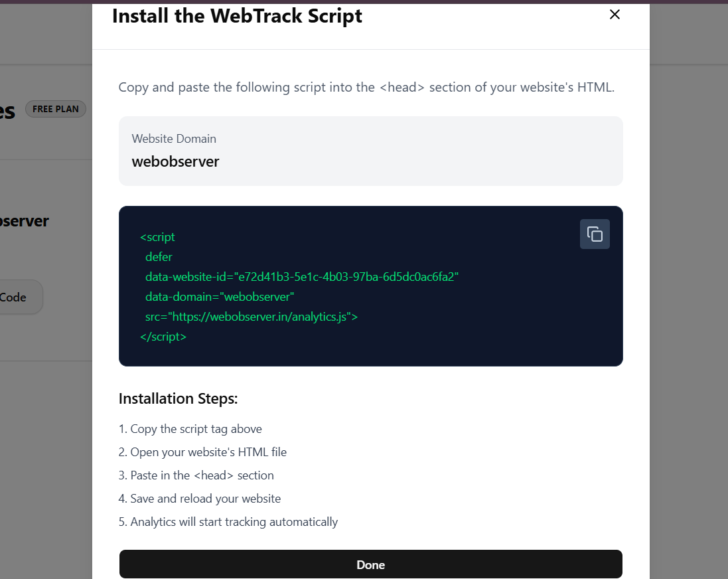Click the dark script code block
The width and height of the screenshot is (728, 579).
370,286
